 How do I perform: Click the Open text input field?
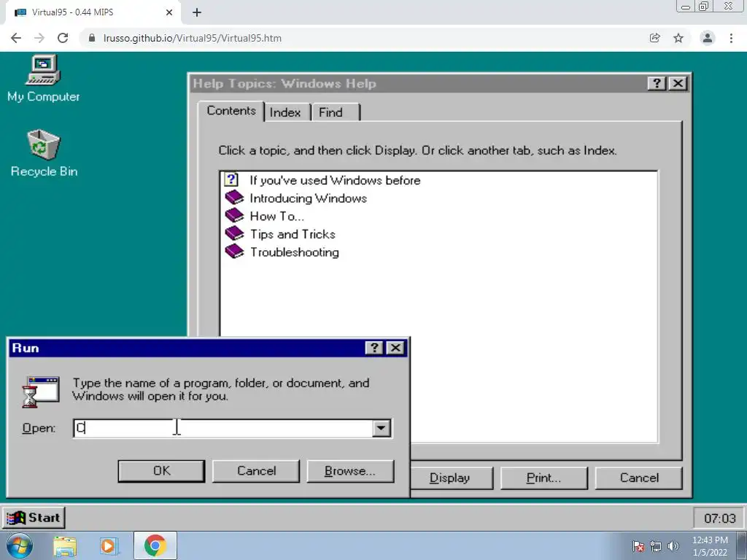[223, 428]
